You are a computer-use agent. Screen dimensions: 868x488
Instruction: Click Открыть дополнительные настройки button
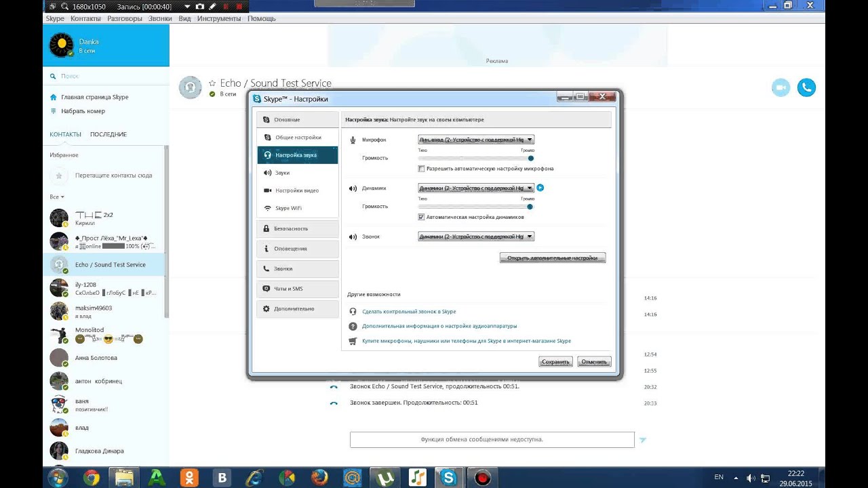tap(553, 258)
